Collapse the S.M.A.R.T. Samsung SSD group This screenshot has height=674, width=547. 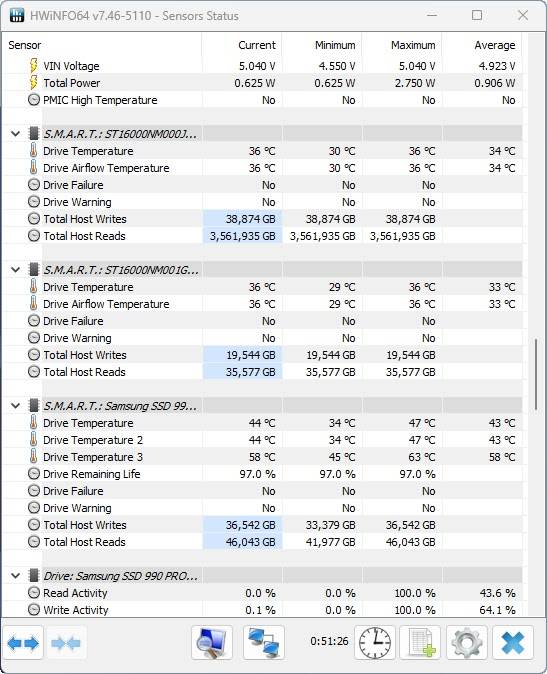click(x=16, y=406)
